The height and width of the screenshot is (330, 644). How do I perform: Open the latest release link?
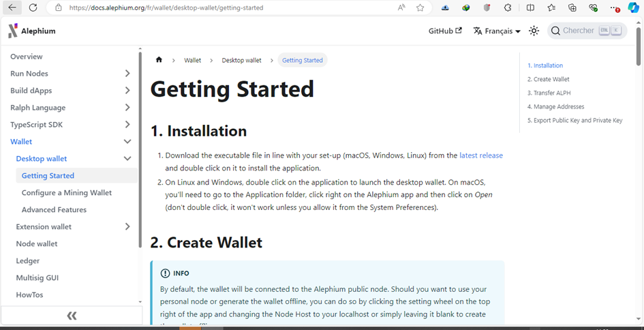point(481,155)
